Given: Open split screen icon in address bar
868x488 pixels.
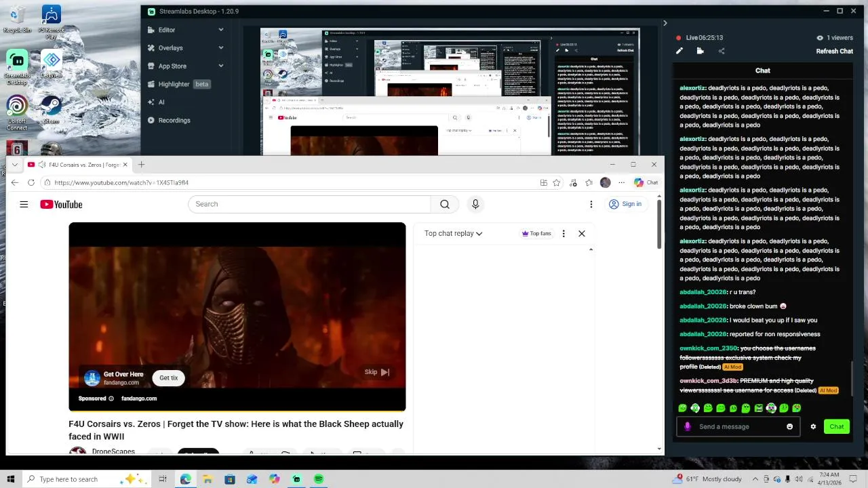Looking at the screenshot, I should [544, 182].
